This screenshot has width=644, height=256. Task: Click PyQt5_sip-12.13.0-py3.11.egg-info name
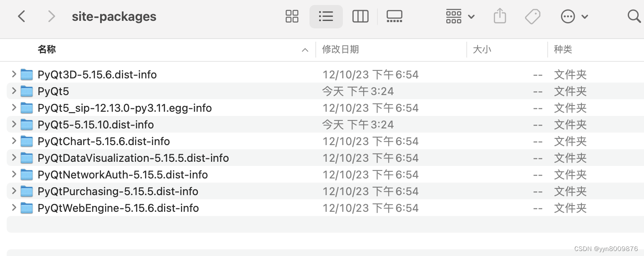click(125, 108)
